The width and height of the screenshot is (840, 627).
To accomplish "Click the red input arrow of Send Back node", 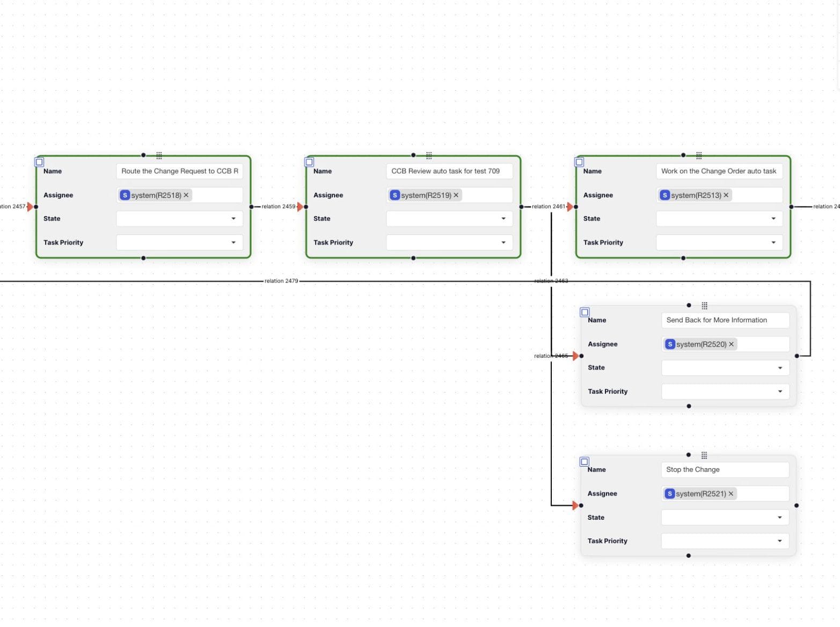I will [x=575, y=356].
